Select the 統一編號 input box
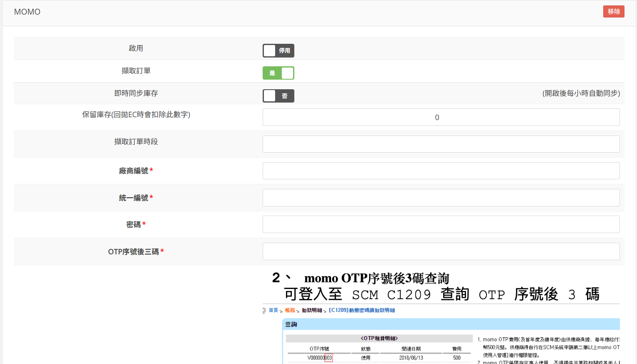Image resolution: width=637 pixels, height=364 pixels. point(441,198)
